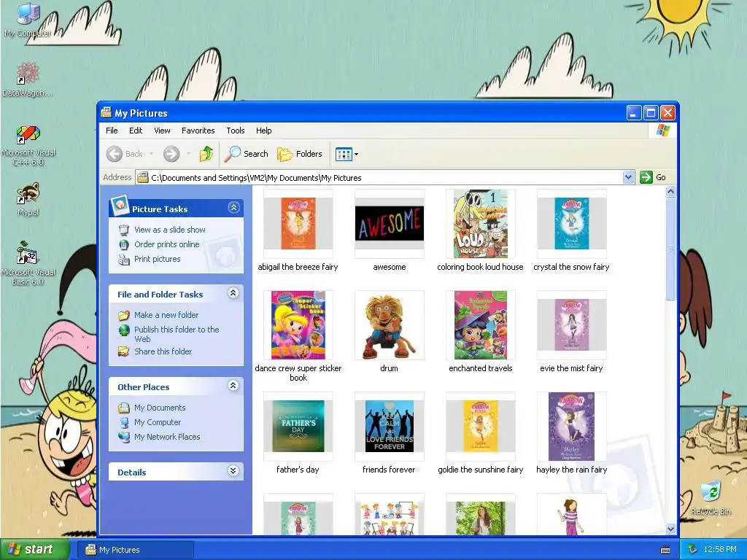Select crystal the snow fairy thumbnail
This screenshot has width=747, height=560.
(x=572, y=224)
